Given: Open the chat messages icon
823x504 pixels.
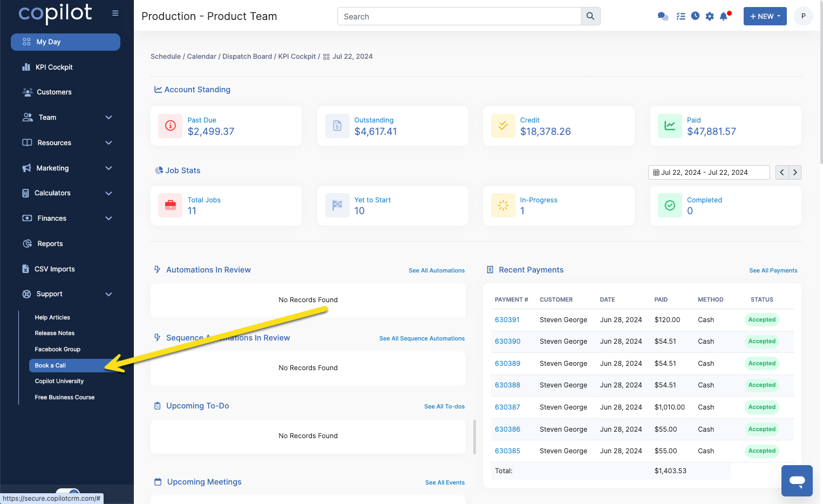Looking at the screenshot, I should (x=663, y=16).
